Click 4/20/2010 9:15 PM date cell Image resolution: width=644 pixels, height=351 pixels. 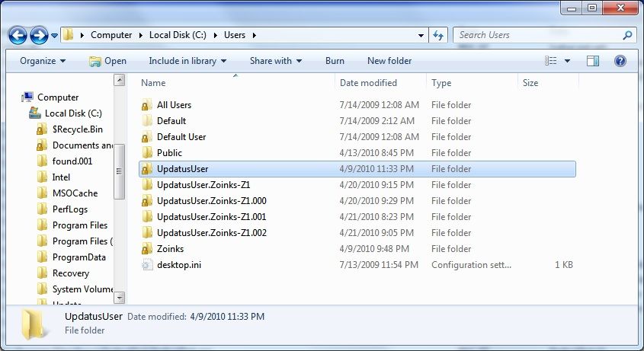(376, 185)
